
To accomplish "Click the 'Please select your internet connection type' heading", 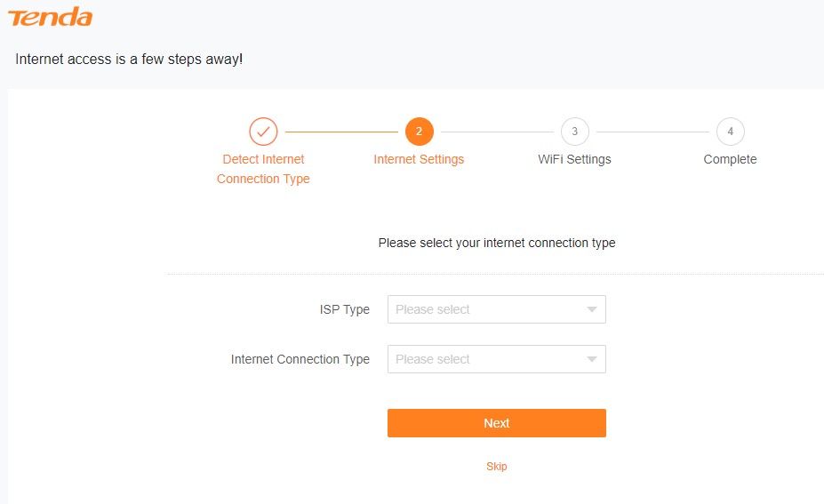I will (x=496, y=243).
